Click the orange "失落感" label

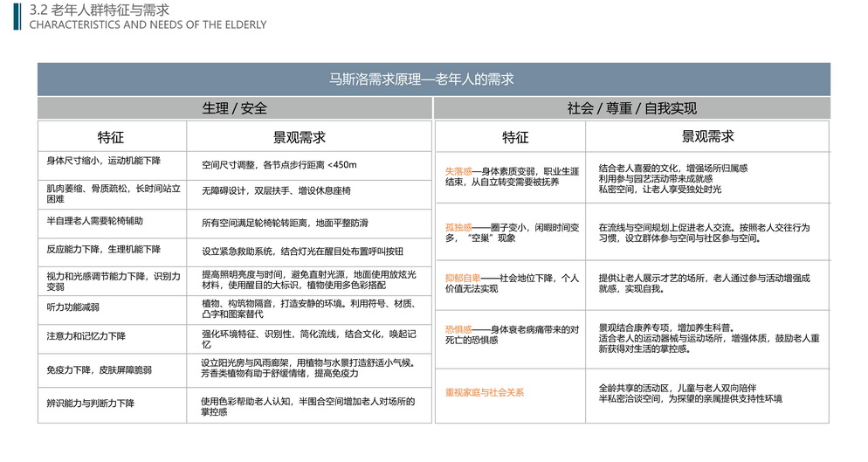pos(458,170)
